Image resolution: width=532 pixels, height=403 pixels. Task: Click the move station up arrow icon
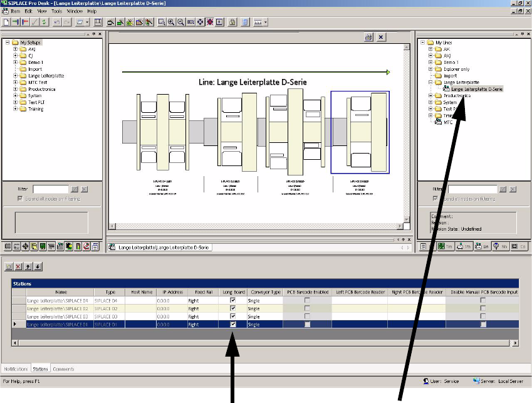pyautogui.click(x=28, y=267)
